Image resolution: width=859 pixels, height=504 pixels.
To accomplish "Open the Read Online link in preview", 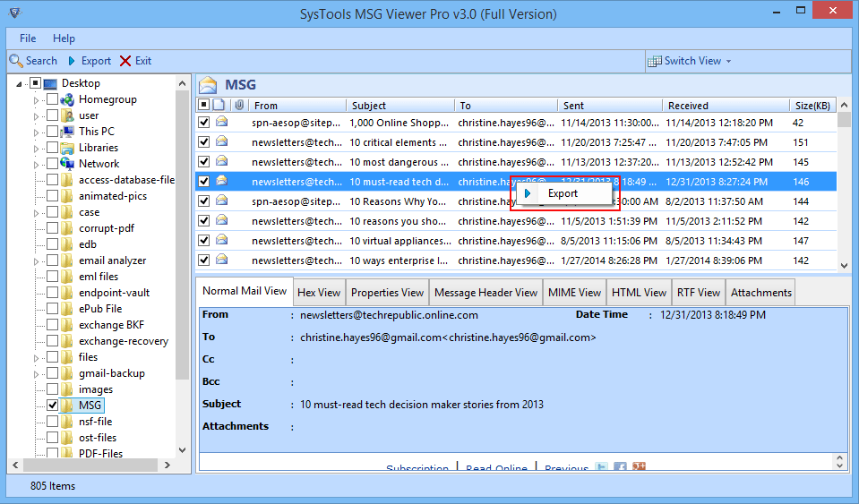I will (x=496, y=468).
